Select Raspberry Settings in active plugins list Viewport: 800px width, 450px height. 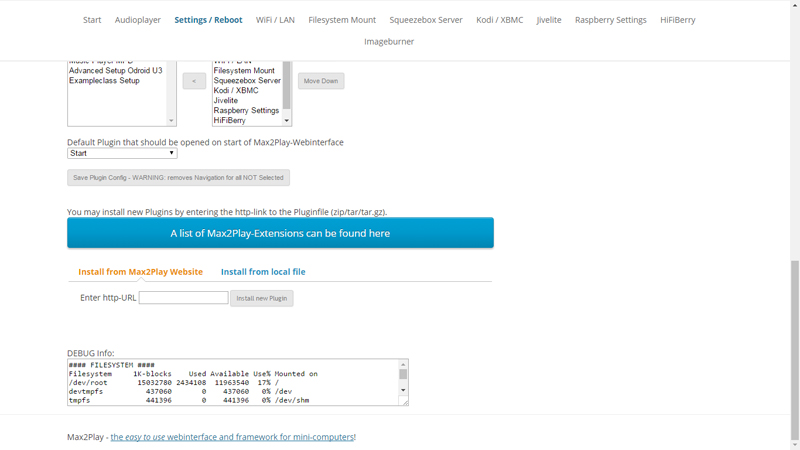246,110
